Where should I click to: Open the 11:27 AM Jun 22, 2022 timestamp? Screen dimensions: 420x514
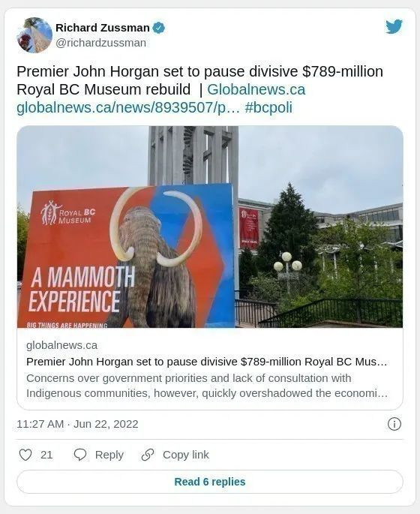[x=77, y=424]
